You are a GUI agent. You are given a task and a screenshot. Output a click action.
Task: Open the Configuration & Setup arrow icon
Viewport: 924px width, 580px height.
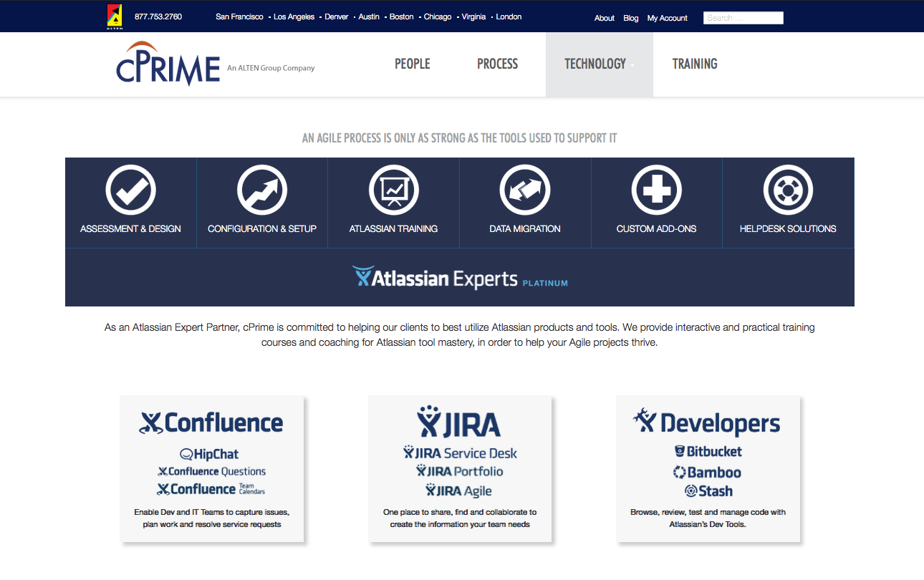262,190
